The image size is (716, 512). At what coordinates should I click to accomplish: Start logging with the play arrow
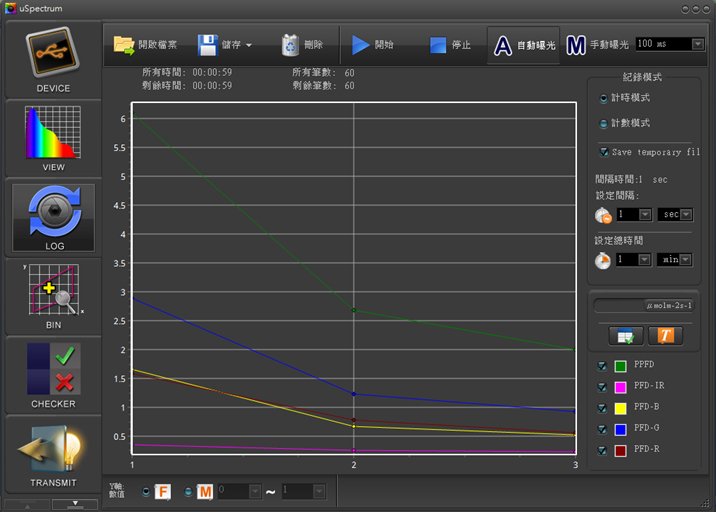click(x=360, y=45)
